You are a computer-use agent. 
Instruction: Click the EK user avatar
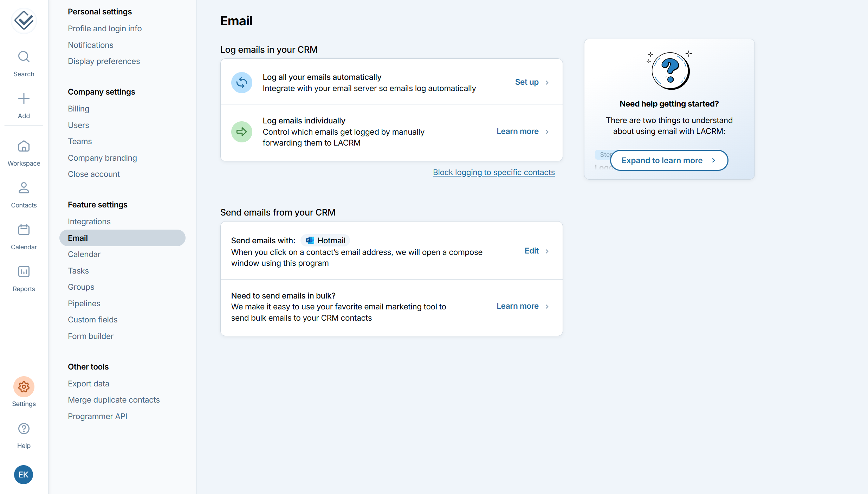coord(24,475)
